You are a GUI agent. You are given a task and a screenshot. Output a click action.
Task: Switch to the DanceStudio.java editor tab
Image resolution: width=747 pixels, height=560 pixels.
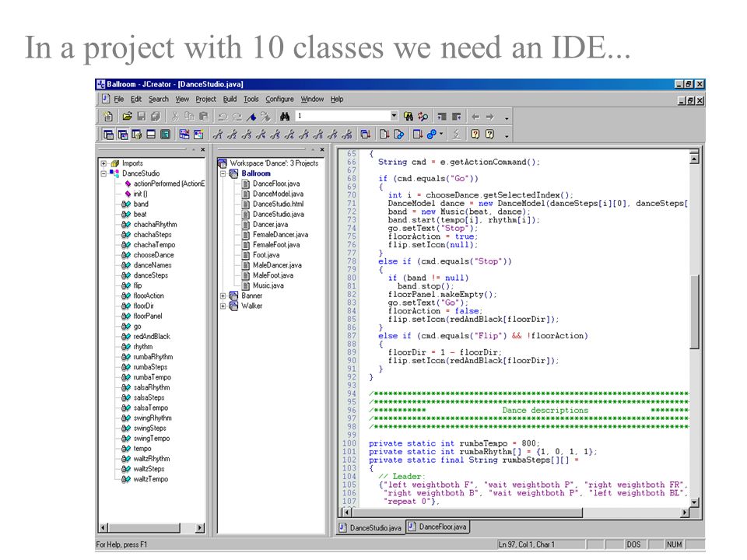[x=370, y=527]
